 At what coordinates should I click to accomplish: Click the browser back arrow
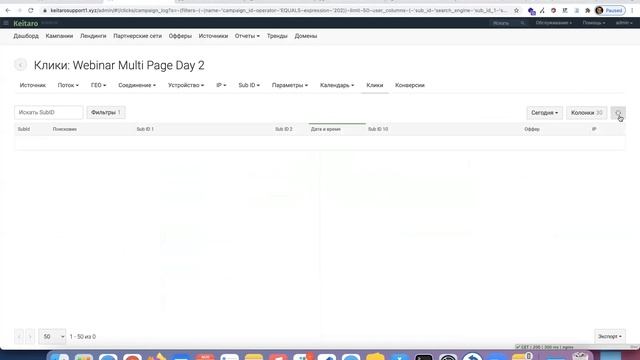(x=8, y=10)
